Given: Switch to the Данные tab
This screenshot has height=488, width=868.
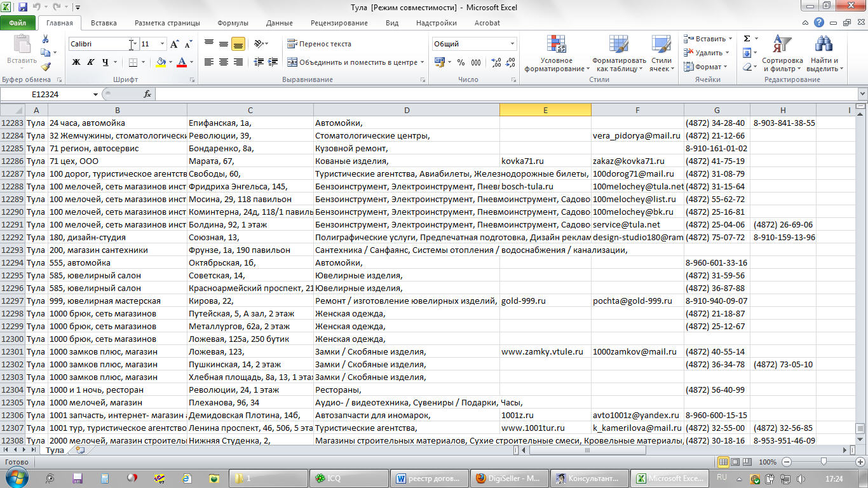Looking at the screenshot, I should (x=280, y=23).
